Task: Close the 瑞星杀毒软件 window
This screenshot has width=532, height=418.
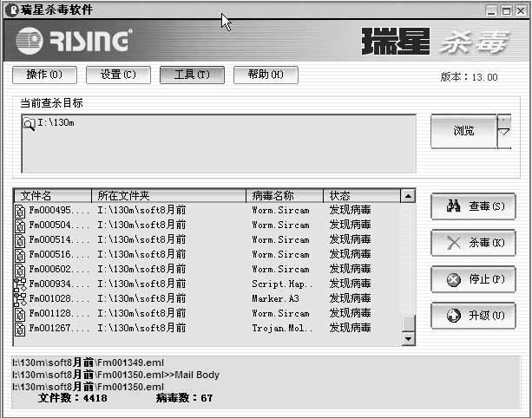Action: pyautogui.click(x=521, y=11)
